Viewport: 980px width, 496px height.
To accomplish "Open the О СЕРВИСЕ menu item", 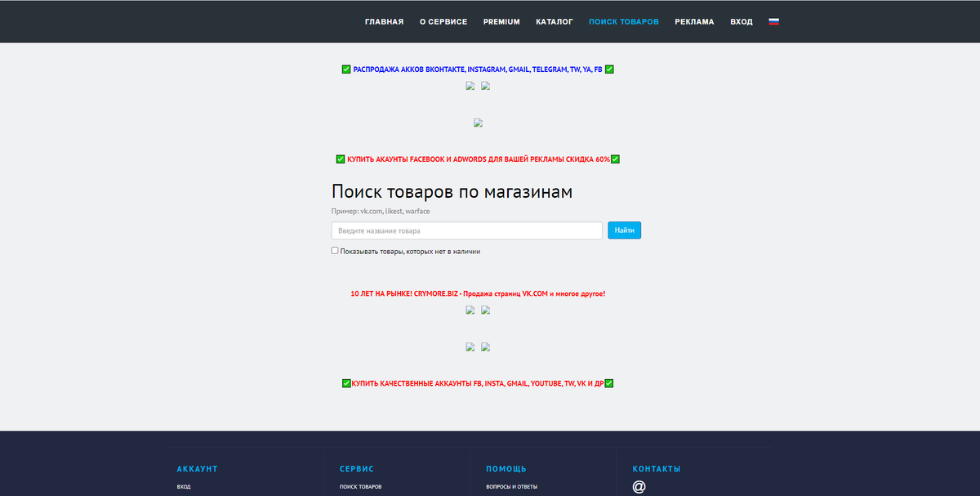I will pos(443,22).
